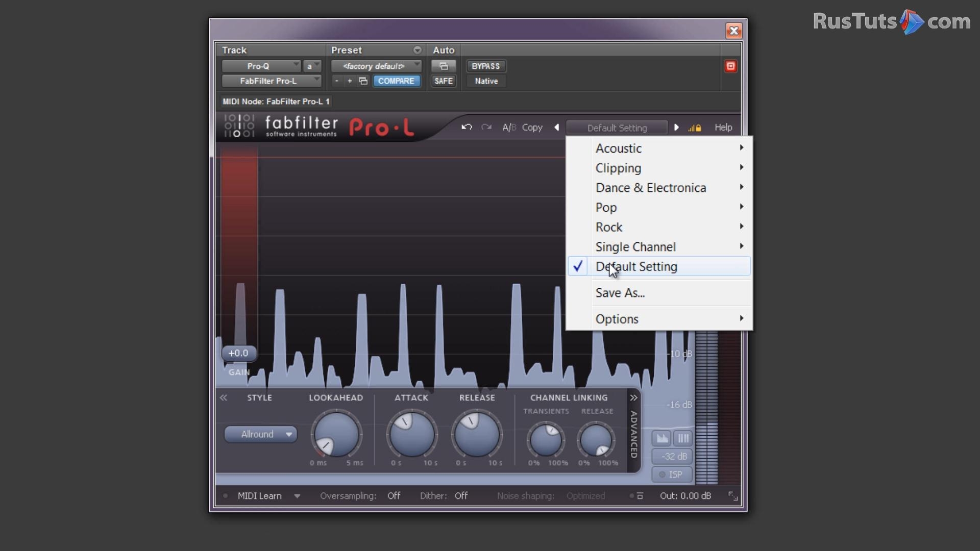Click the -32 dB meter scale button
The height and width of the screenshot is (551, 980).
click(x=673, y=457)
